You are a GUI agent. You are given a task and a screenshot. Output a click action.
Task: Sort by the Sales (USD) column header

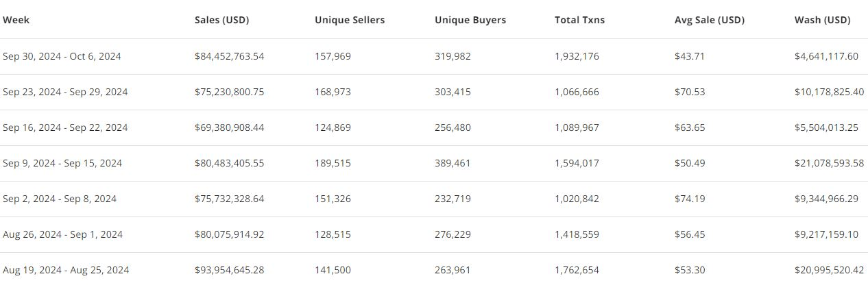point(221,20)
